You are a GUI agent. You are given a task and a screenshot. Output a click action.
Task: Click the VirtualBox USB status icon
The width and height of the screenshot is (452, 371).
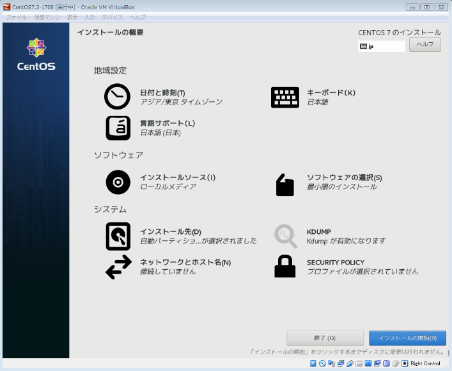[350, 363]
